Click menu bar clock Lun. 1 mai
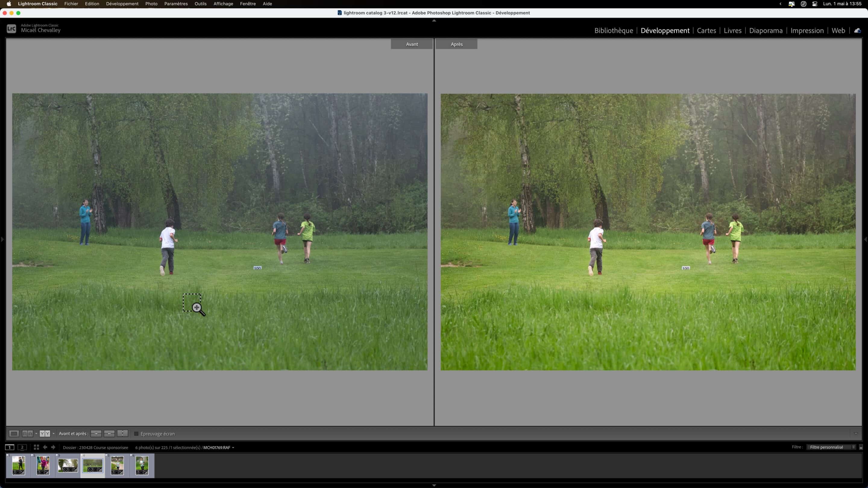Image resolution: width=868 pixels, height=488 pixels. click(x=842, y=4)
